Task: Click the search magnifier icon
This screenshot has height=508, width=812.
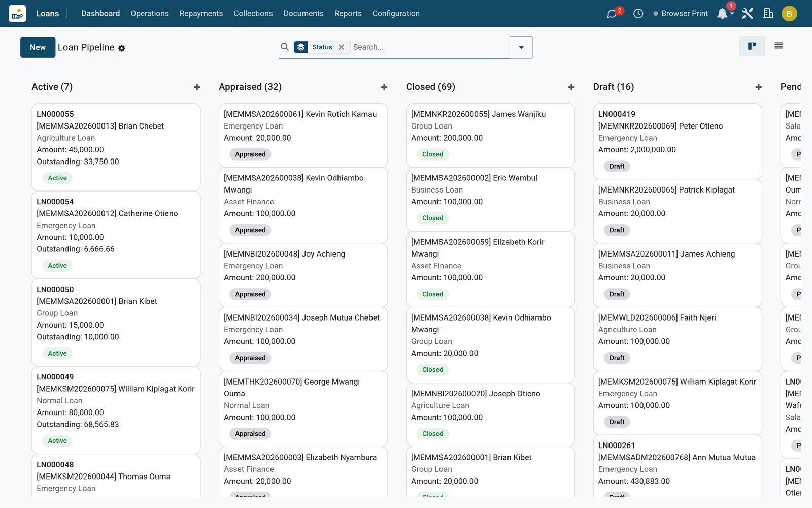Action: 285,47
